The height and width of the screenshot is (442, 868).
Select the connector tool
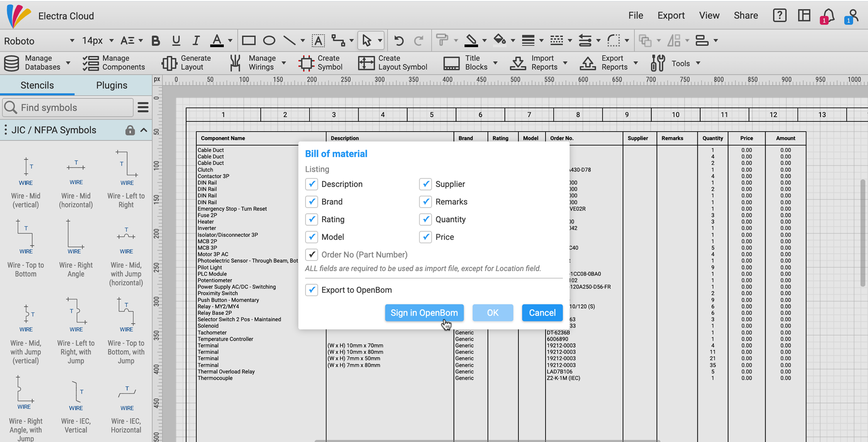point(338,41)
